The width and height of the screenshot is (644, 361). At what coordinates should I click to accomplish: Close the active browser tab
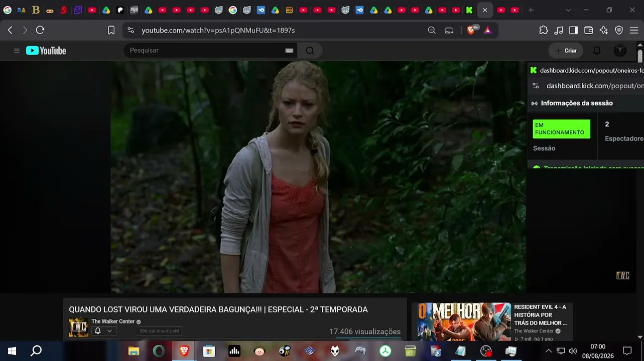(x=485, y=10)
